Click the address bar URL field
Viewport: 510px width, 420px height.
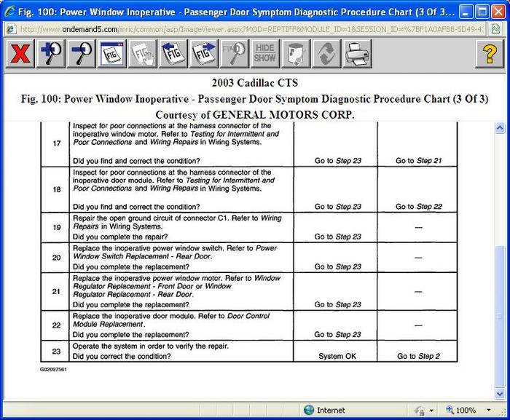coord(251,29)
